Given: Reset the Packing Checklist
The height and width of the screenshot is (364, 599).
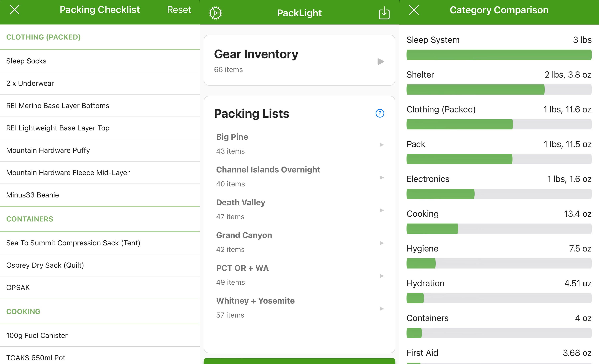Looking at the screenshot, I should 179,9.
